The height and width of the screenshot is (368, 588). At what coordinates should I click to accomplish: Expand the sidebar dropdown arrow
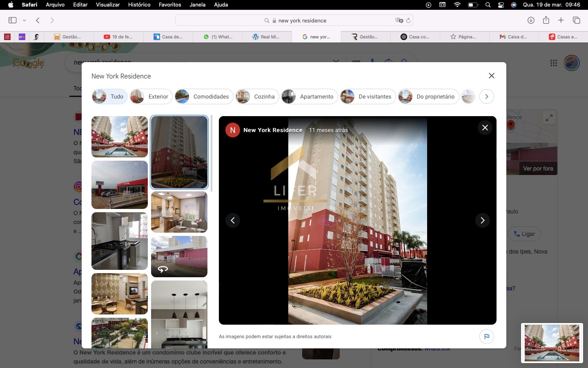(24, 20)
